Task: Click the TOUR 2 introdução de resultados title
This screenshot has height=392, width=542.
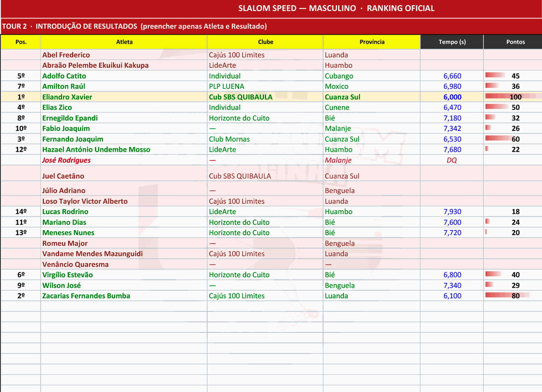Action: [134, 26]
